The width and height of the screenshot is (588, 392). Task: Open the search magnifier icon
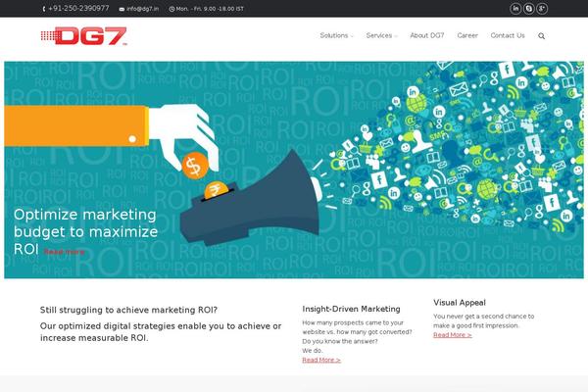pos(542,36)
